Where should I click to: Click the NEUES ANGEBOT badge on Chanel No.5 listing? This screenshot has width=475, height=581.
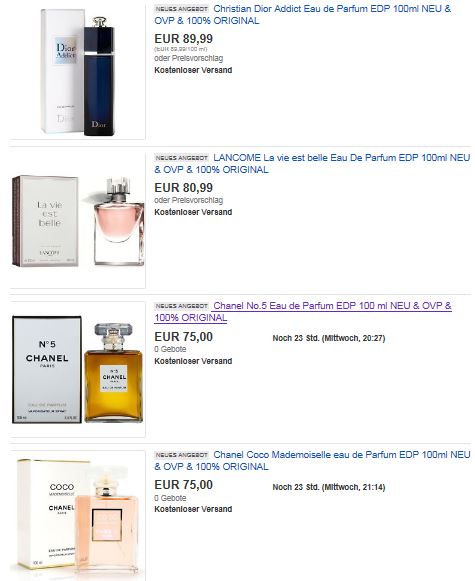point(182,306)
